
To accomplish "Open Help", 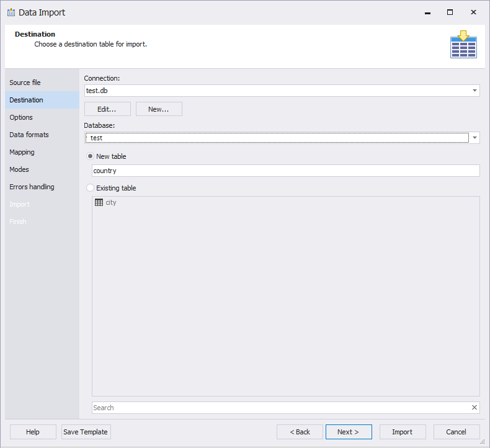I will pos(33,432).
